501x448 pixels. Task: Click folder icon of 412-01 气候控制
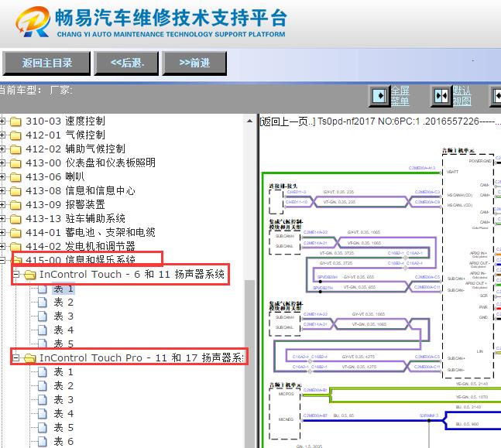point(15,135)
